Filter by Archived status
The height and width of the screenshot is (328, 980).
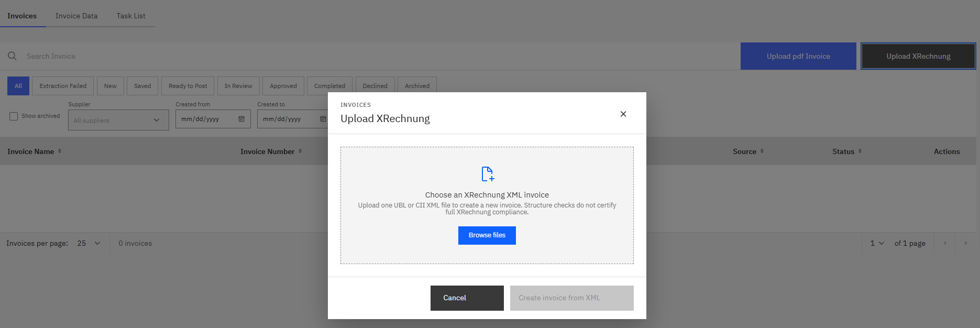pyautogui.click(x=417, y=86)
